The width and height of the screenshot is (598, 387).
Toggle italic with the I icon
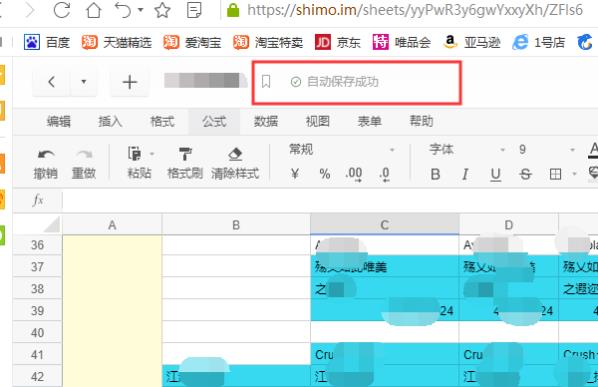(x=465, y=175)
